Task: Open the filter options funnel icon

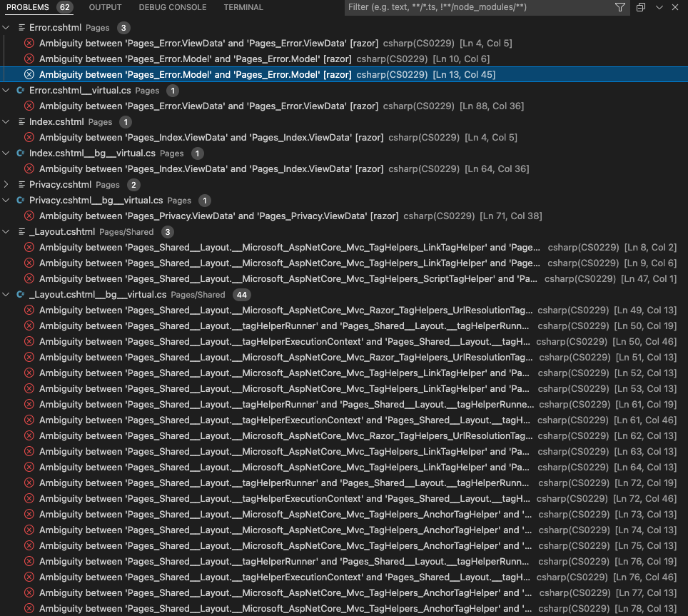Action: [620, 7]
